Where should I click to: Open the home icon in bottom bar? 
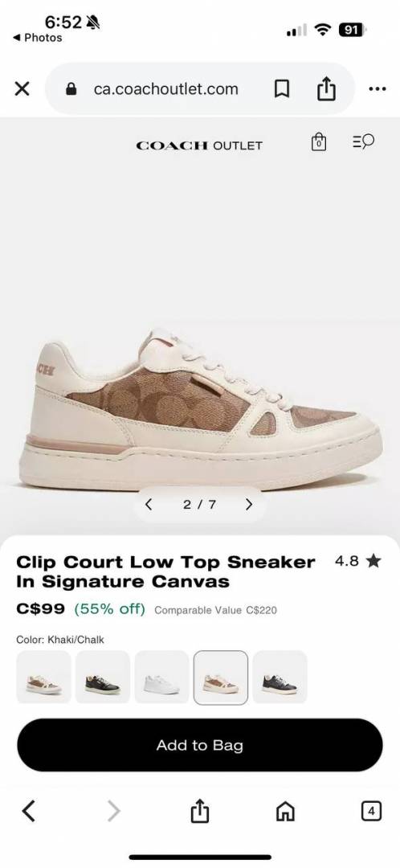[285, 812]
